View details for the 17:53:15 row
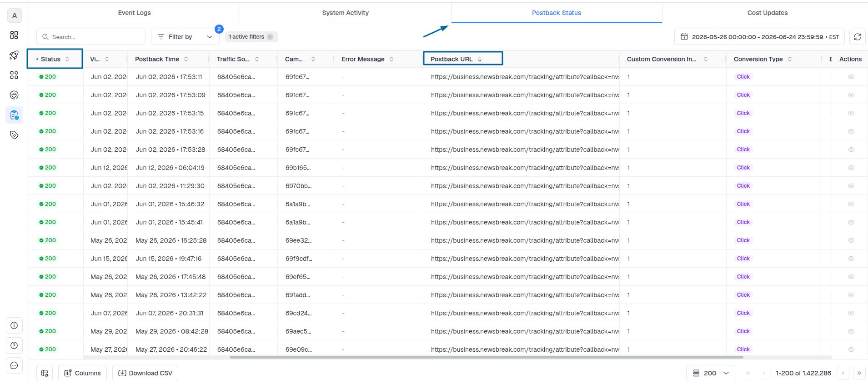The width and height of the screenshot is (868, 384). (x=851, y=113)
